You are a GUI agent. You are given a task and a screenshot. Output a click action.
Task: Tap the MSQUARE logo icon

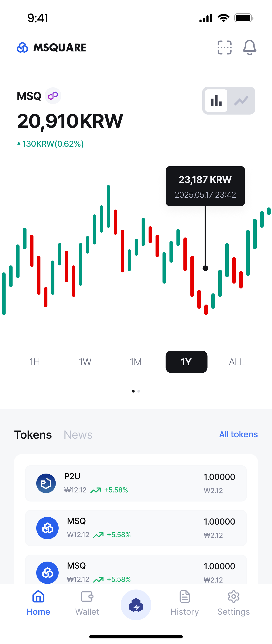(23, 47)
